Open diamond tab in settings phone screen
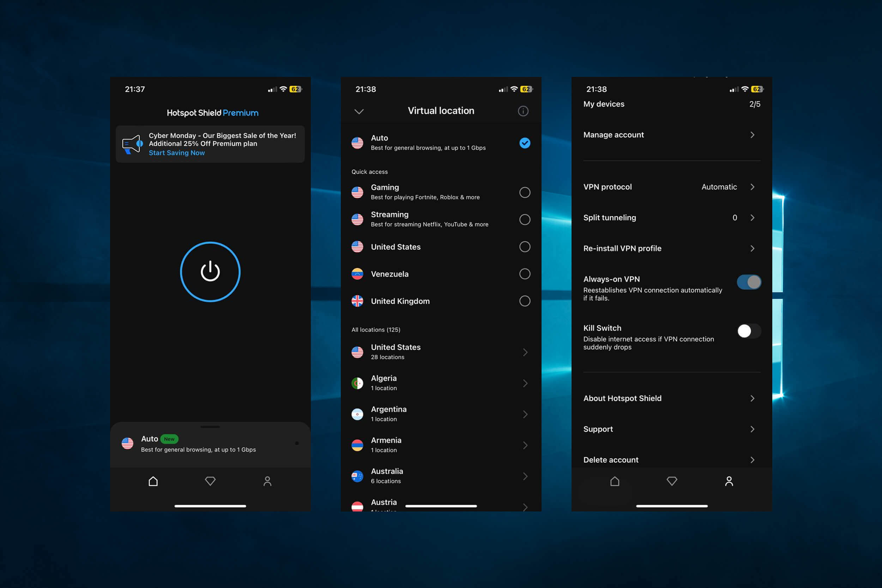The height and width of the screenshot is (588, 882). 672,481
